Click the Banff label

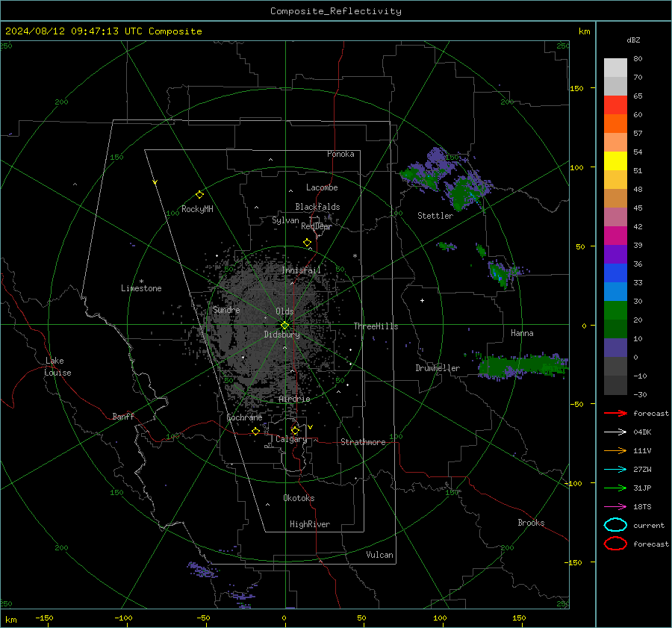pyautogui.click(x=123, y=416)
